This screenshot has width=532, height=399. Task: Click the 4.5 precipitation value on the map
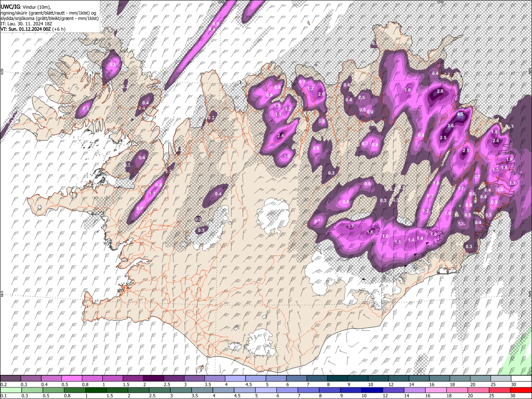(x=460, y=114)
